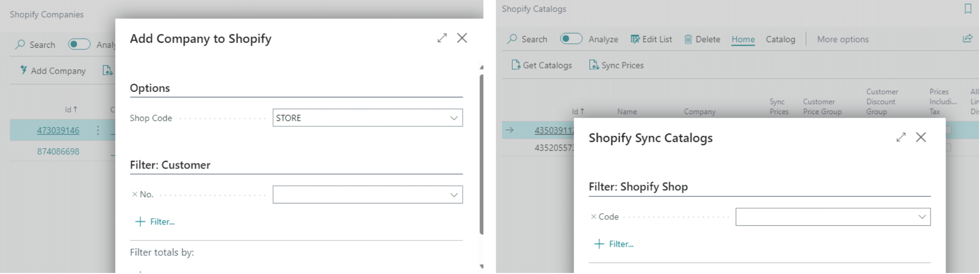
Task: Remove the Shopify Shop Code filter
Action: (x=593, y=217)
